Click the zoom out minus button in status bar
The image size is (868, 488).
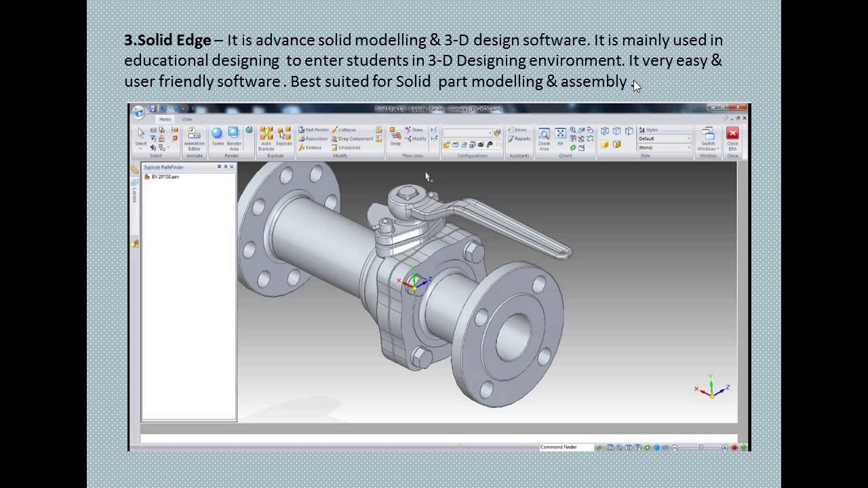(675, 448)
